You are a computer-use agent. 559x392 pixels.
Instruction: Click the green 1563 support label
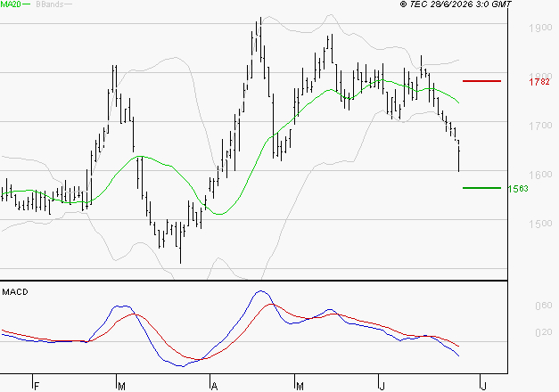[x=518, y=189]
